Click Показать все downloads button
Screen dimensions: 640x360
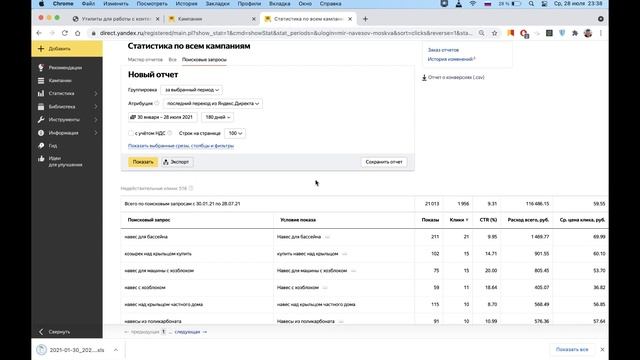(x=572, y=350)
